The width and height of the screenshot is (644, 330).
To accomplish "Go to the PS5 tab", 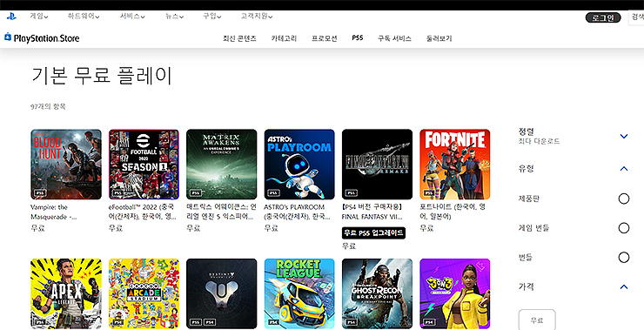I will click(x=358, y=37).
